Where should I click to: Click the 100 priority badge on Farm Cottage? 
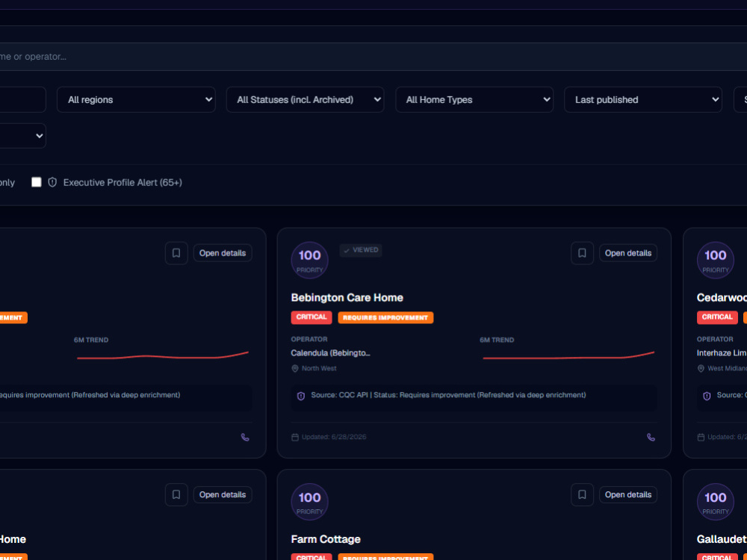tap(310, 502)
